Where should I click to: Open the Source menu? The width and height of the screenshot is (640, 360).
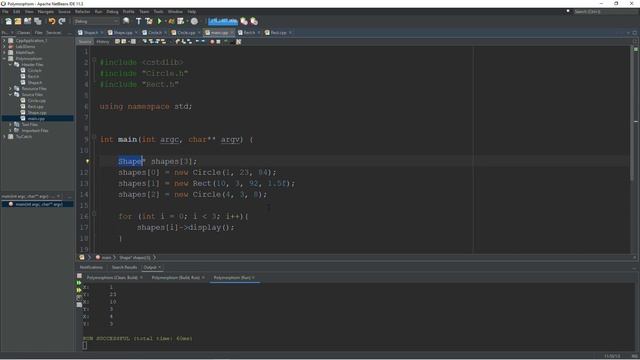tap(64, 11)
